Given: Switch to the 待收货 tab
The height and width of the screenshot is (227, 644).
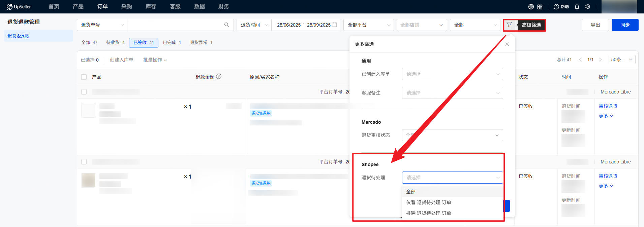Looking at the screenshot, I should coord(115,42).
